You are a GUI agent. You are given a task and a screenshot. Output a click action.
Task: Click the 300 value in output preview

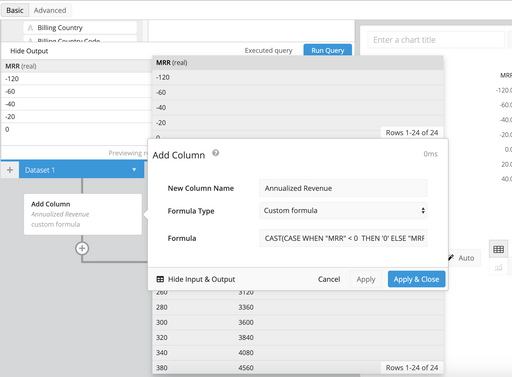(162, 322)
